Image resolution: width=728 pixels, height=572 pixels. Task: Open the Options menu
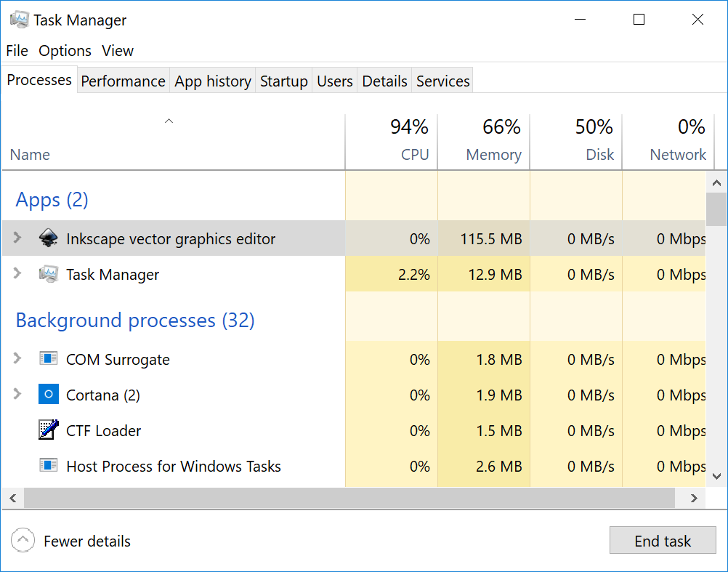(x=65, y=51)
